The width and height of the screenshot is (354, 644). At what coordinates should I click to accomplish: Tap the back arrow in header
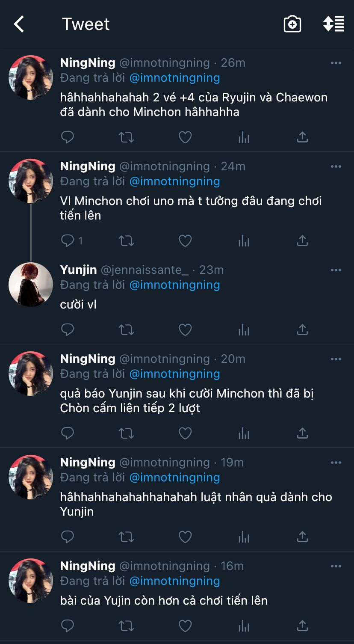tap(19, 24)
